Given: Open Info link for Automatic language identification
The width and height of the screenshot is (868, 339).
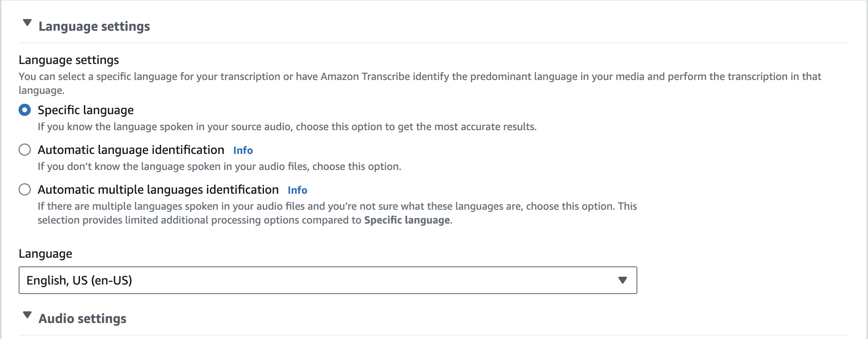Looking at the screenshot, I should coord(243,150).
